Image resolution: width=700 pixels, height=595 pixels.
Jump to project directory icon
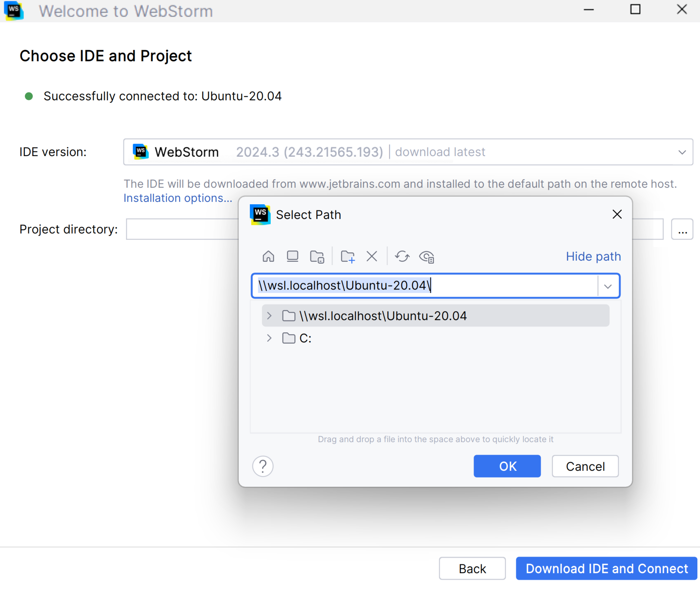point(317,257)
